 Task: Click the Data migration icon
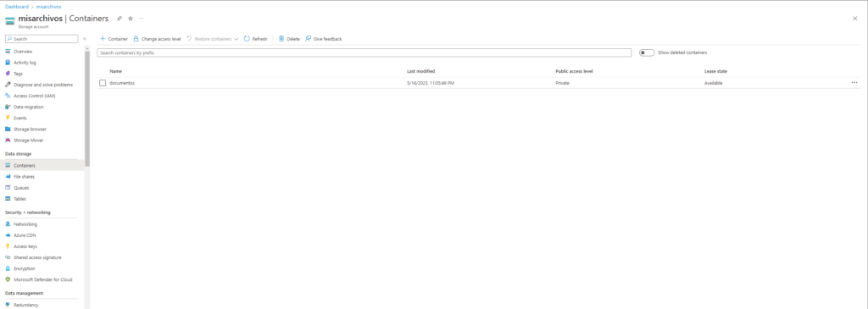8,107
